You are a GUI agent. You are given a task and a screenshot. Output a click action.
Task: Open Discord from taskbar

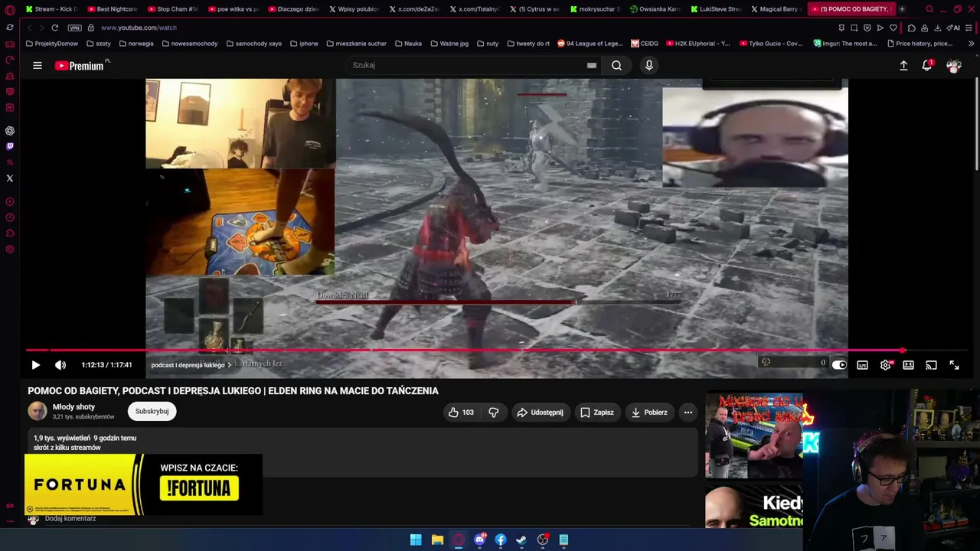point(479,540)
